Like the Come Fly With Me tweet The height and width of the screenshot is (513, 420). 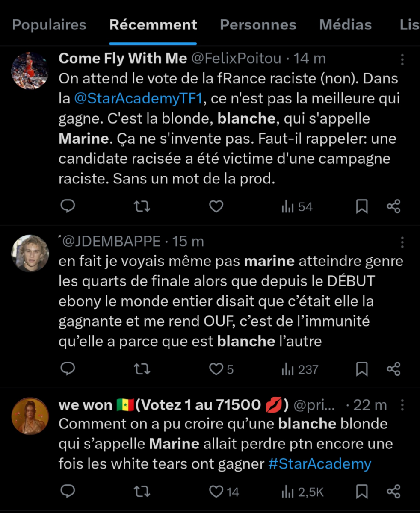216,207
